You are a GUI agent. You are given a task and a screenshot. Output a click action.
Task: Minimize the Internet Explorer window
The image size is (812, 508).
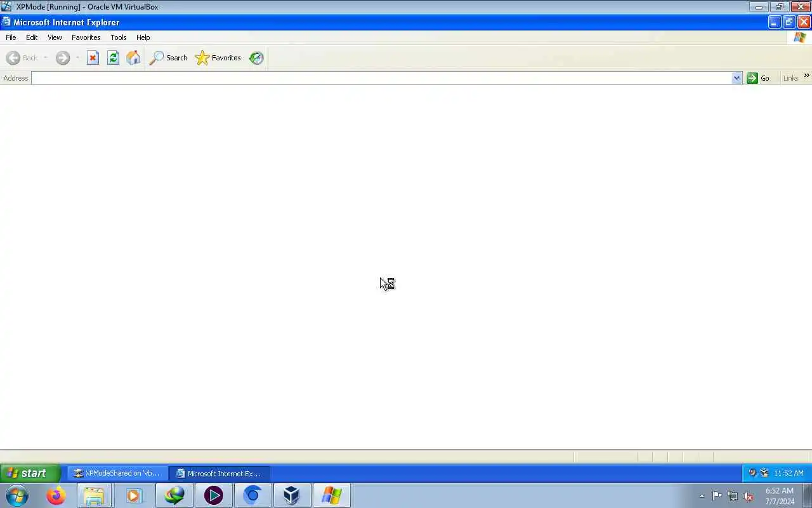[774, 22]
